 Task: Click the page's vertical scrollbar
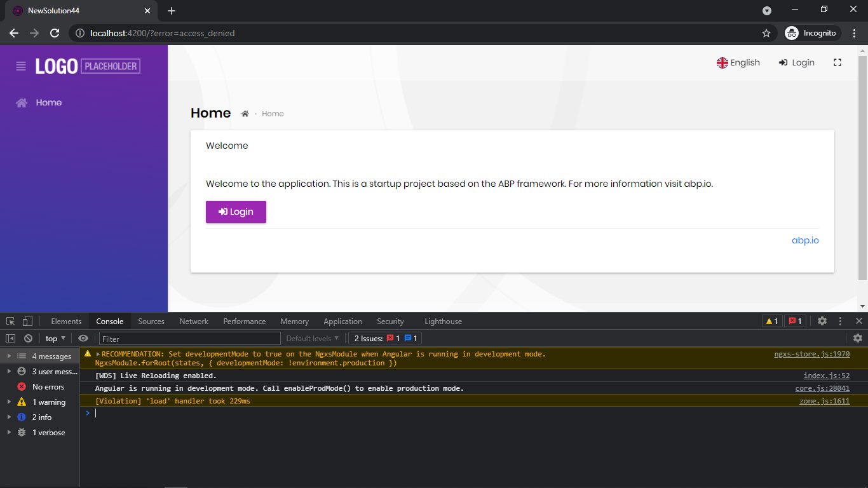pos(862,165)
